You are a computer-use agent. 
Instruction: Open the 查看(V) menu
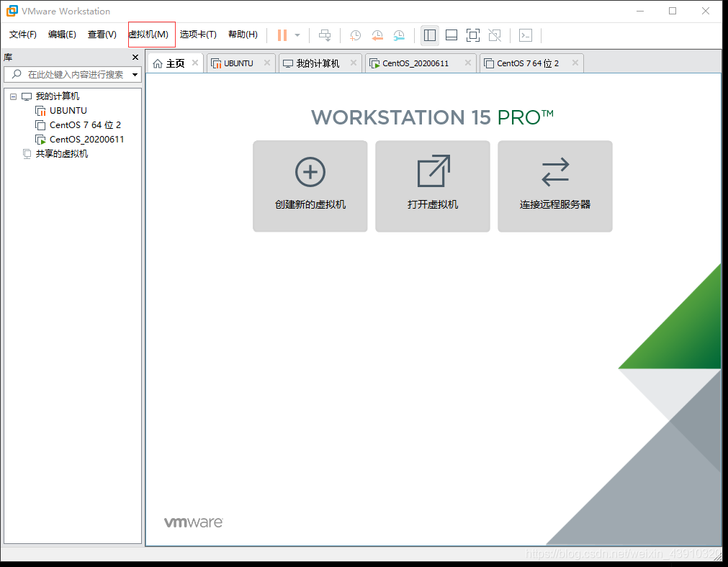[x=102, y=35]
